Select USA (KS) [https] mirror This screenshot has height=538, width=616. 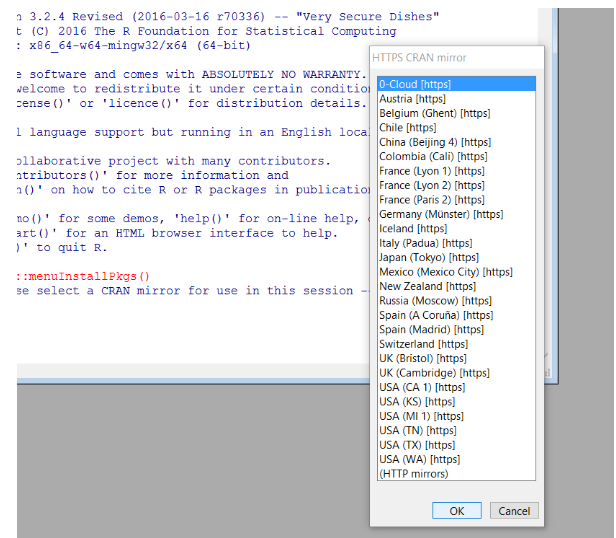456,402
